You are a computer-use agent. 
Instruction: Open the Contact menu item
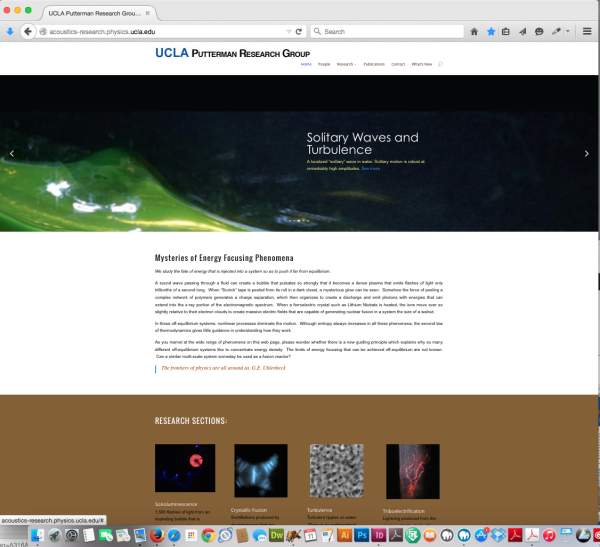pyautogui.click(x=398, y=64)
